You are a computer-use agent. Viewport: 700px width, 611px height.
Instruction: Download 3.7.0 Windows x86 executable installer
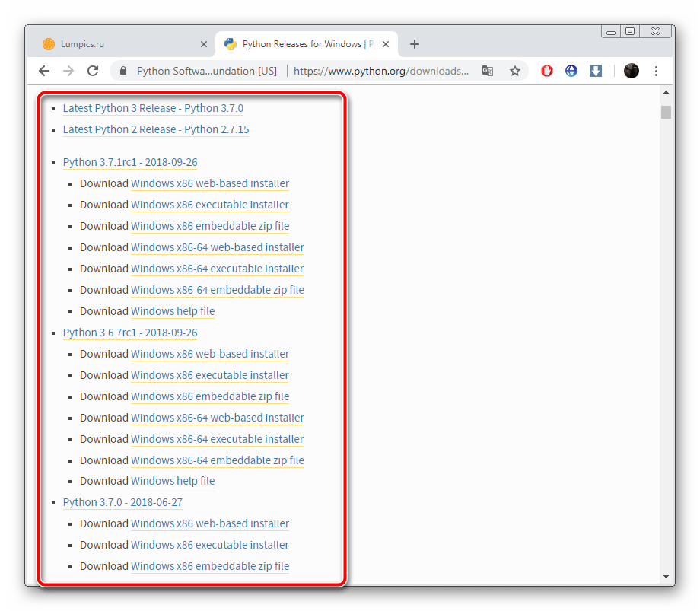[x=210, y=546]
